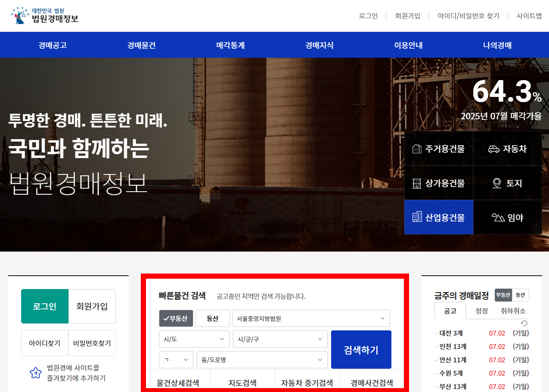Open the 상가용건물 commercial building category icon
The image size is (549, 392).
click(x=438, y=183)
